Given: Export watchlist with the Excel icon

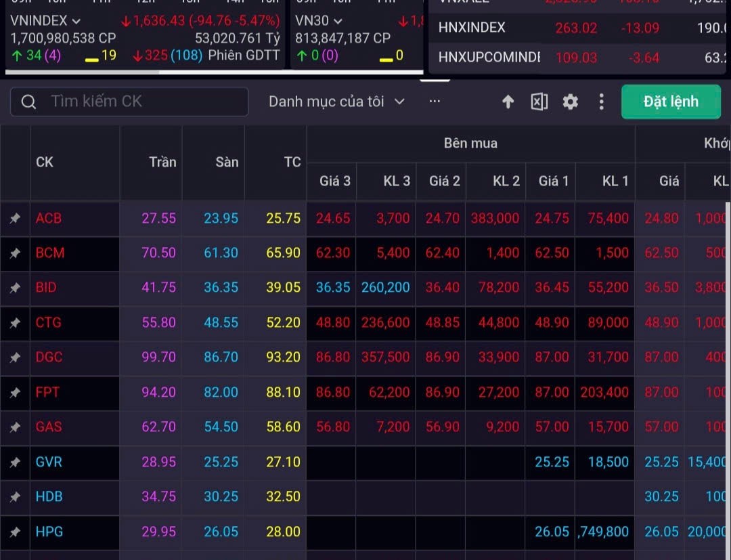Looking at the screenshot, I should pyautogui.click(x=539, y=102).
